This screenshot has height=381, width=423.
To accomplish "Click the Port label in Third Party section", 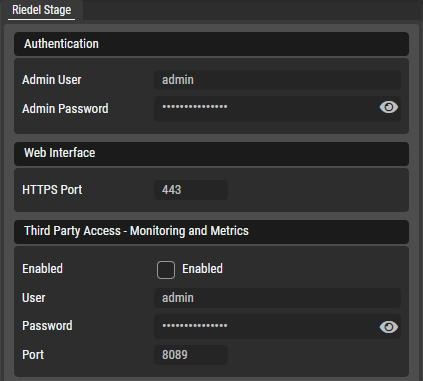I will pyautogui.click(x=33, y=355).
